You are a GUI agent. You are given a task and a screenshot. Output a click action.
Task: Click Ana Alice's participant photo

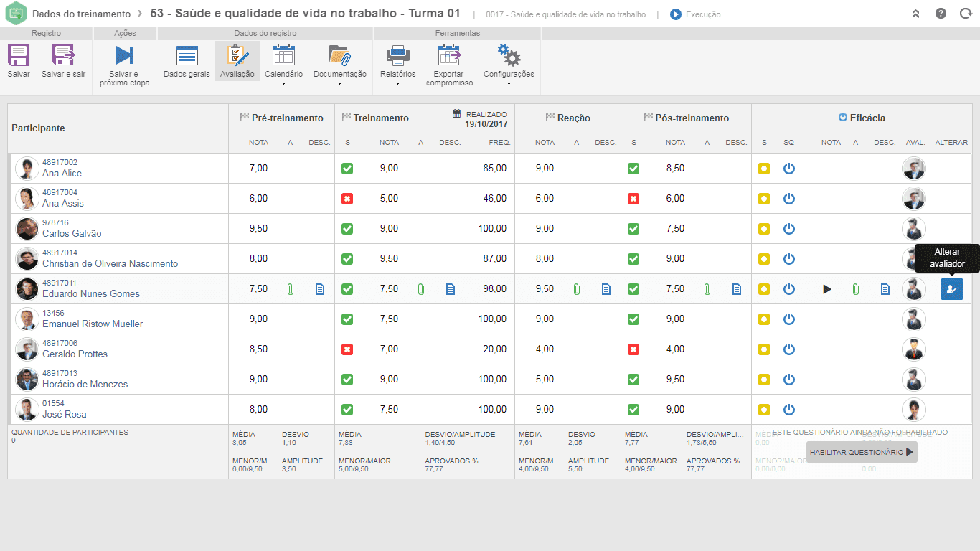pos(27,169)
